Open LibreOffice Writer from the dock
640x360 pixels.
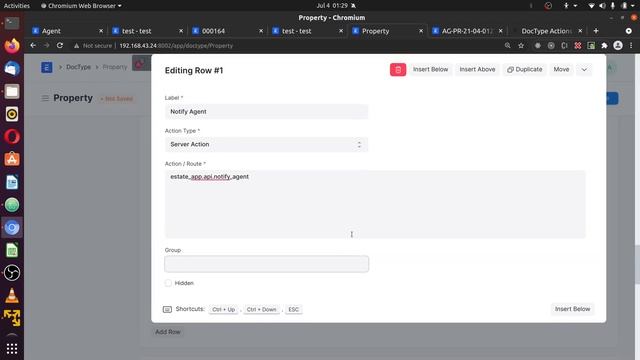pos(12,182)
